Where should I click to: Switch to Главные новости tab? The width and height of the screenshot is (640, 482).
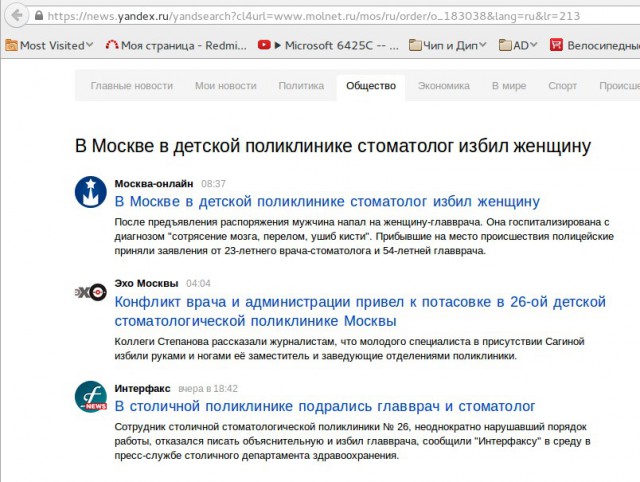tap(131, 86)
